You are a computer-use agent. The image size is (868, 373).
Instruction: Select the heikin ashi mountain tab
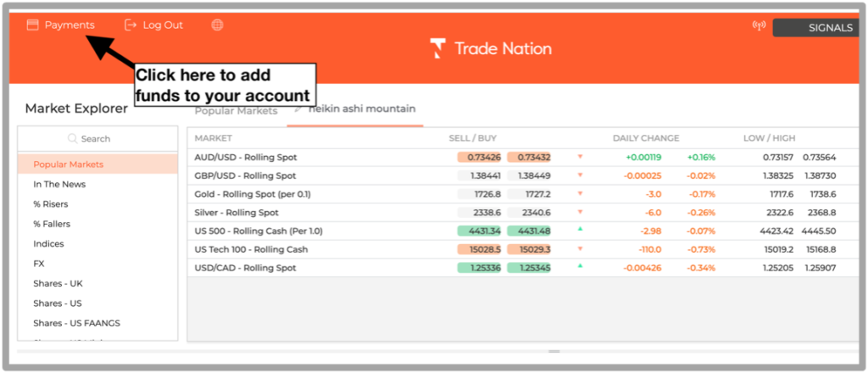pyautogui.click(x=361, y=109)
